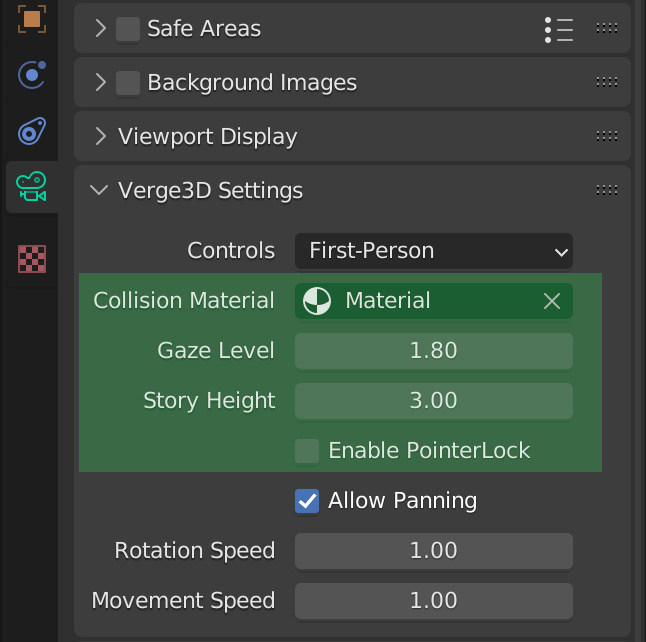Click the Background Images panel drag handle
Screen dimensions: 646x642
pyautogui.click(x=607, y=82)
